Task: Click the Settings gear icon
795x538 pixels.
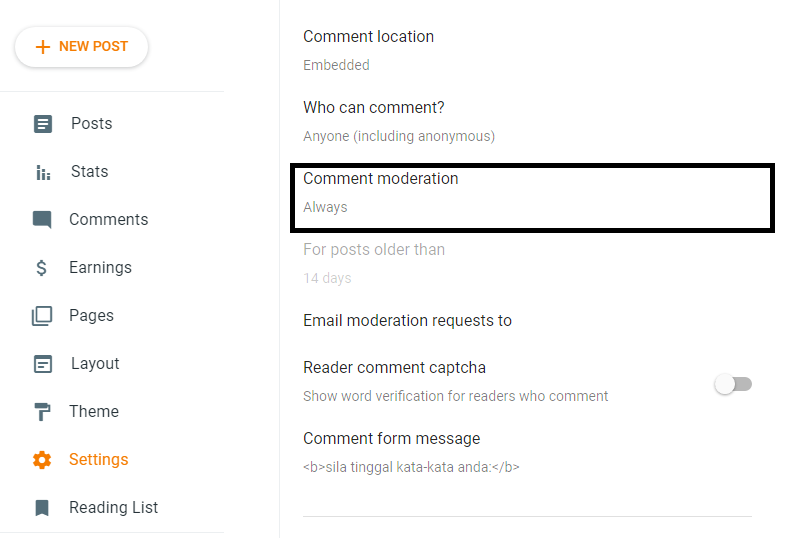Action: (42, 460)
